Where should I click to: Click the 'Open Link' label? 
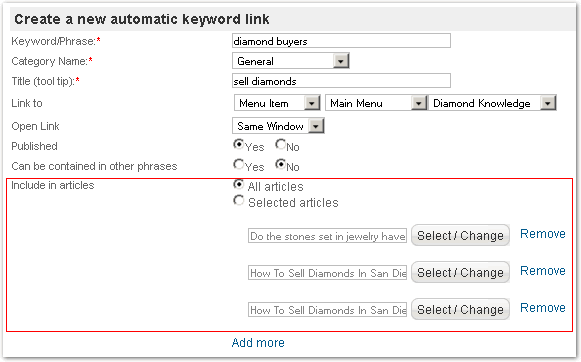[35, 126]
